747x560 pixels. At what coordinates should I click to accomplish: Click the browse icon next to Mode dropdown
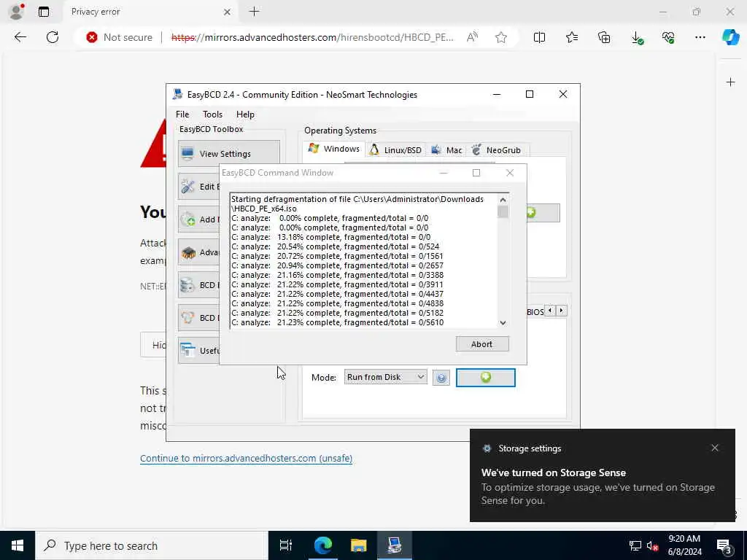tap(441, 378)
